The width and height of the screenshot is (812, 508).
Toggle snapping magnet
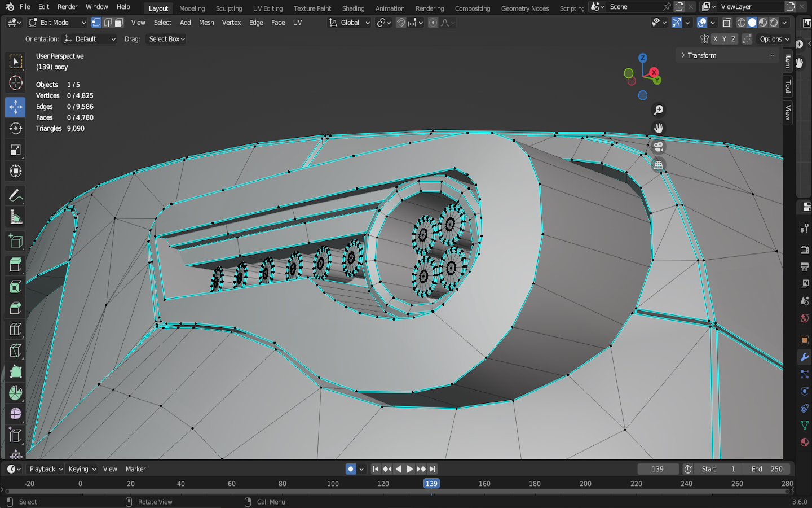[401, 23]
